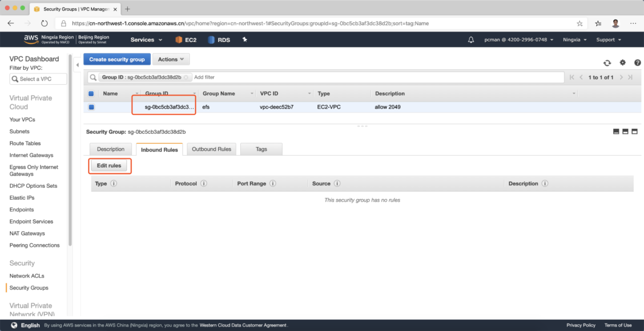
Task: Click the Select a VPC filter field
Action: (39, 79)
